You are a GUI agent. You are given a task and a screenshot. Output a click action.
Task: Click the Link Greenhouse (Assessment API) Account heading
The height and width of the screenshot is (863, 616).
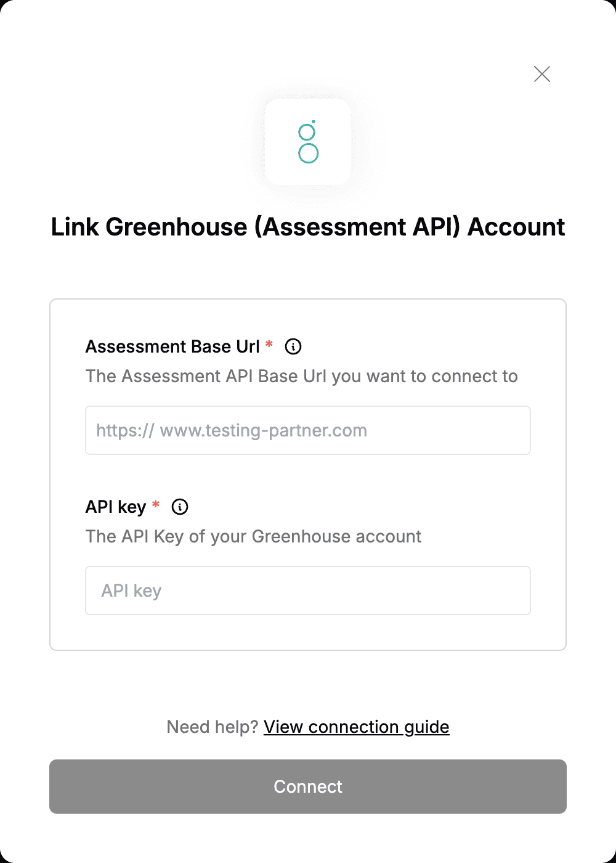coord(308,227)
